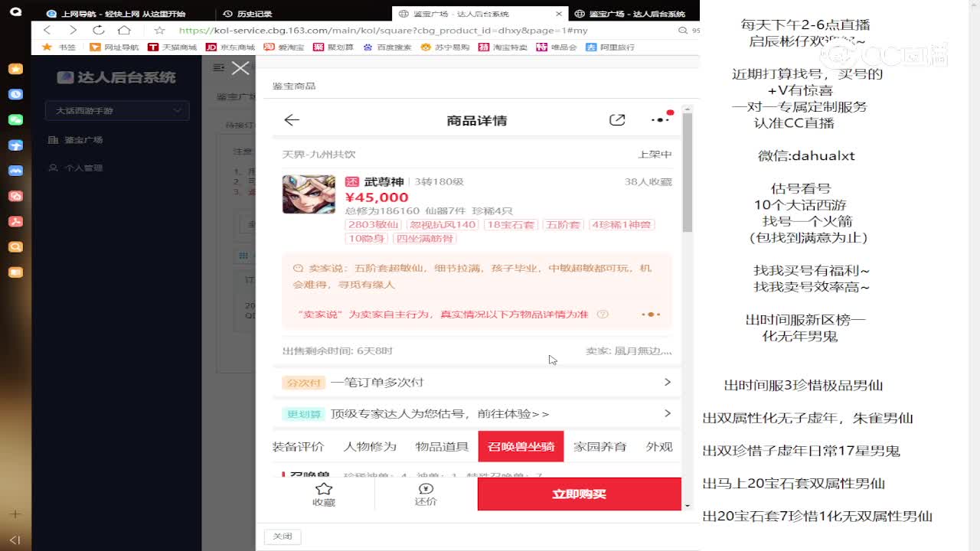The height and width of the screenshot is (551, 980).
Task: Click the orange star favorites sidebar icon
Action: click(x=15, y=69)
